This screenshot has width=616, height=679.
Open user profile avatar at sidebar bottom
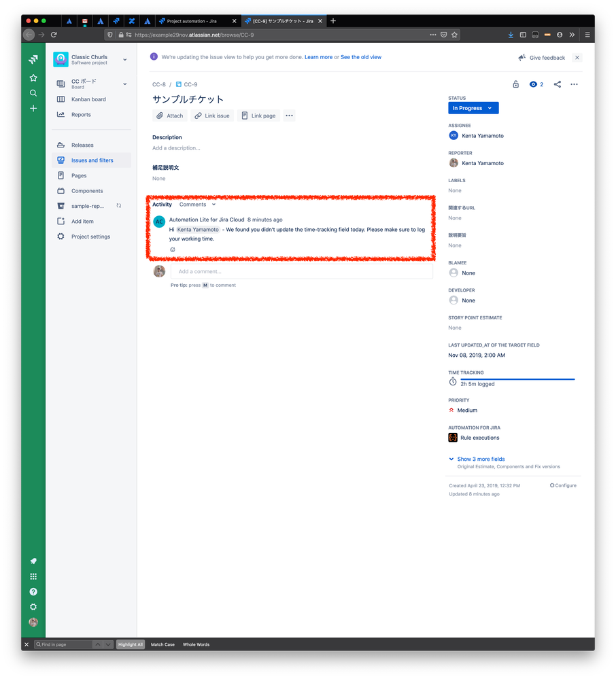coord(33,623)
